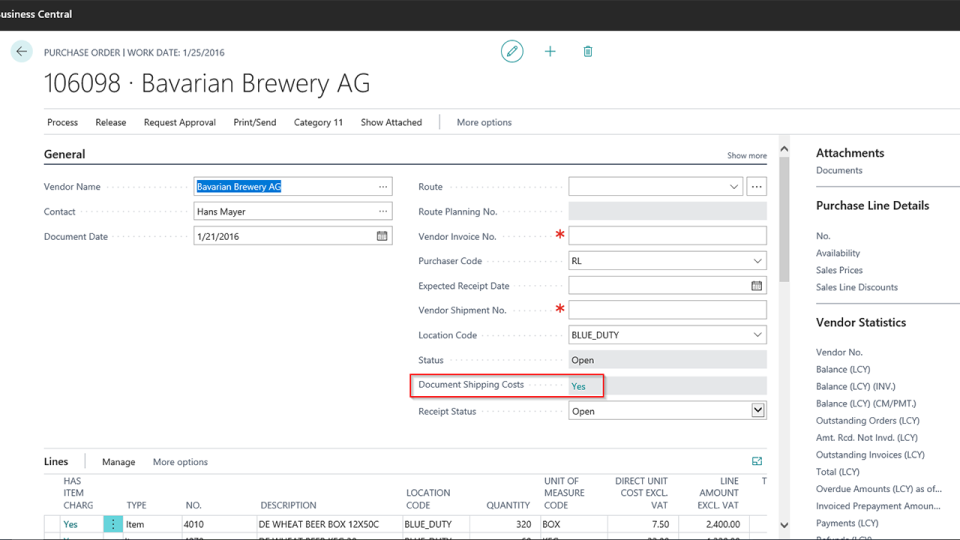
Task: Open the Purchaser Code dropdown
Action: click(x=757, y=261)
